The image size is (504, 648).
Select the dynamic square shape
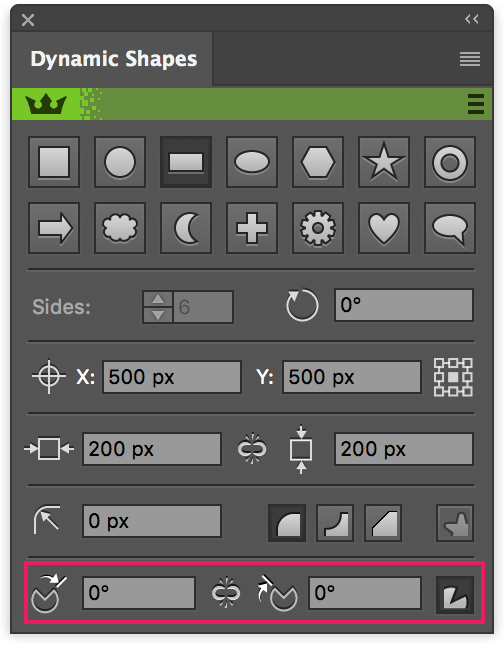54,162
